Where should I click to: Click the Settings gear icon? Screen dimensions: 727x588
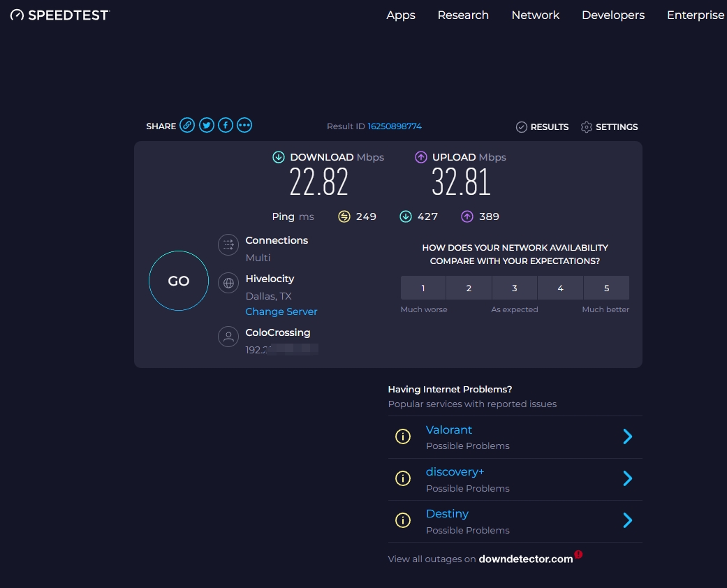pyautogui.click(x=587, y=127)
